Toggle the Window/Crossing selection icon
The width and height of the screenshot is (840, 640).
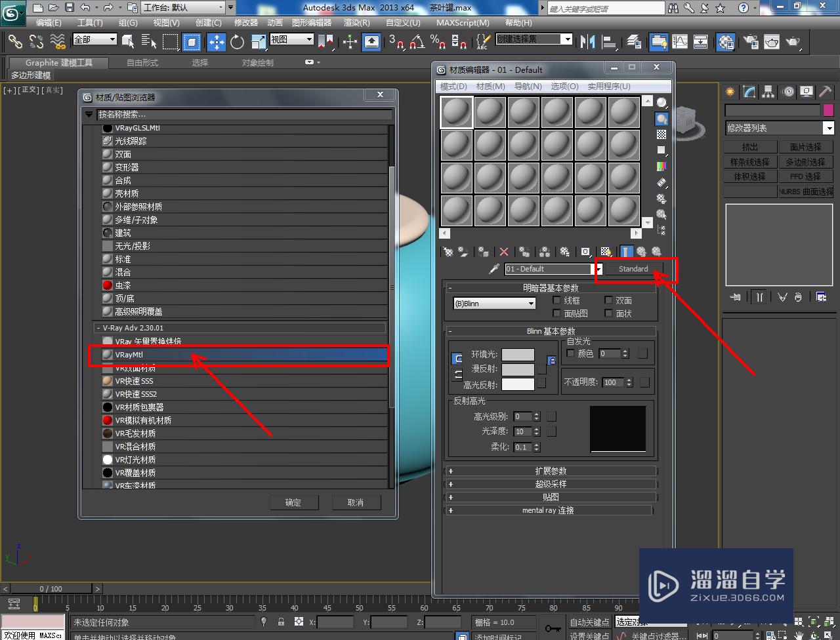(192, 41)
